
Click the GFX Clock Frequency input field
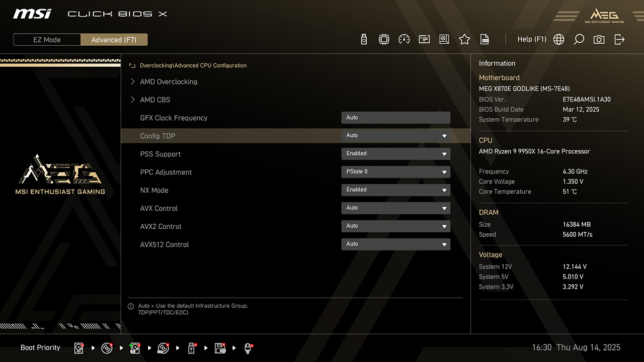tap(396, 118)
